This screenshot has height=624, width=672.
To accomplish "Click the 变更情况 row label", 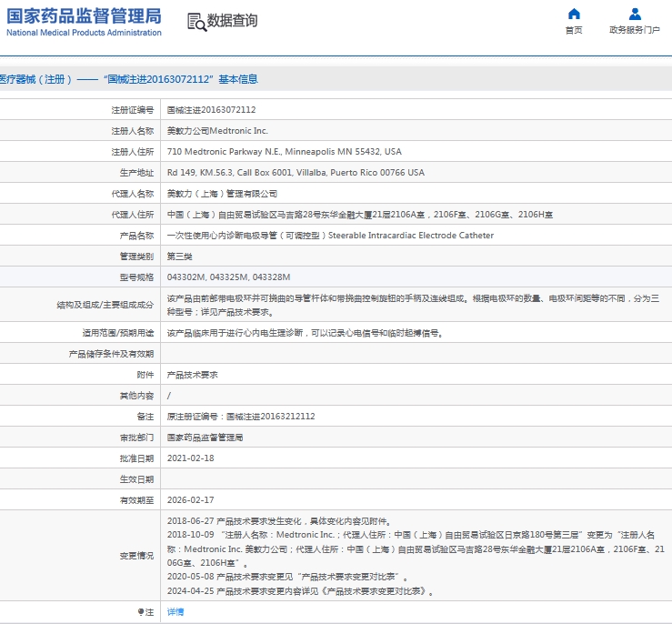I will click(x=136, y=556).
